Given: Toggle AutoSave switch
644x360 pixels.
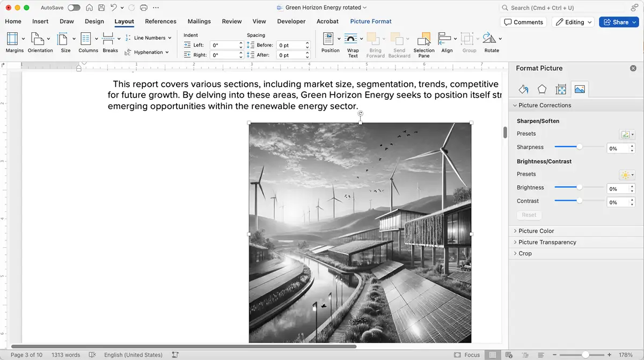Looking at the screenshot, I should pyautogui.click(x=74, y=8).
